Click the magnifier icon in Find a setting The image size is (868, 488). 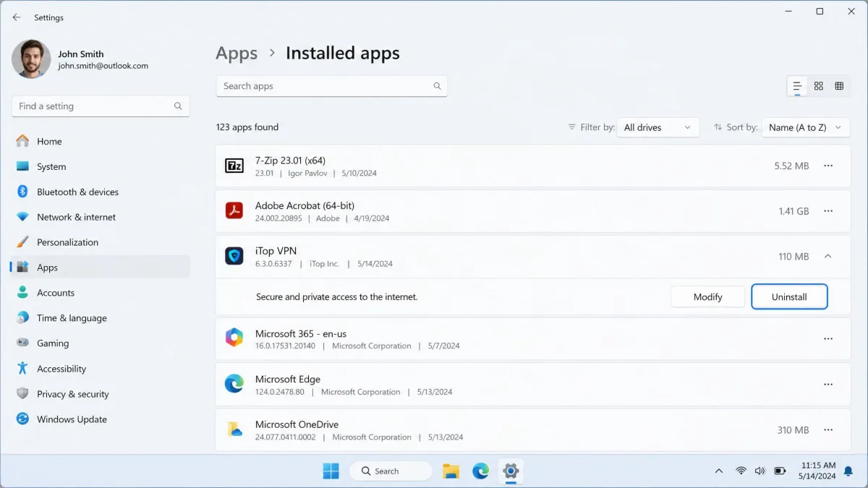(x=178, y=106)
